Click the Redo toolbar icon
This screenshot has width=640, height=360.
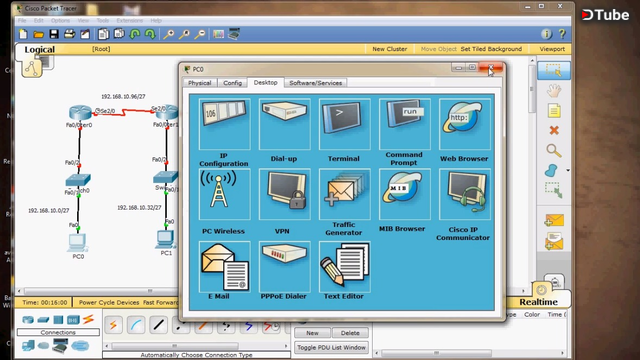point(150,34)
